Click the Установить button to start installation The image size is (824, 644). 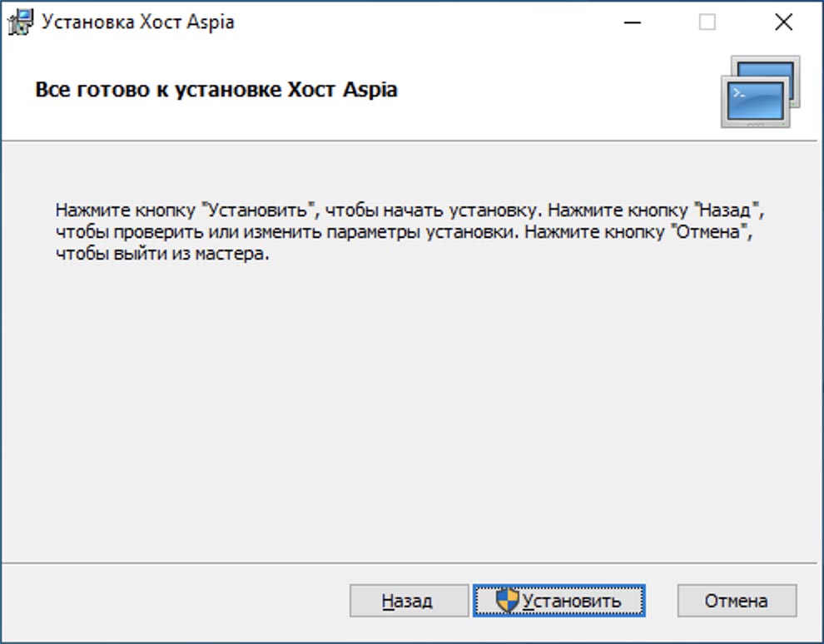pyautogui.click(x=558, y=601)
